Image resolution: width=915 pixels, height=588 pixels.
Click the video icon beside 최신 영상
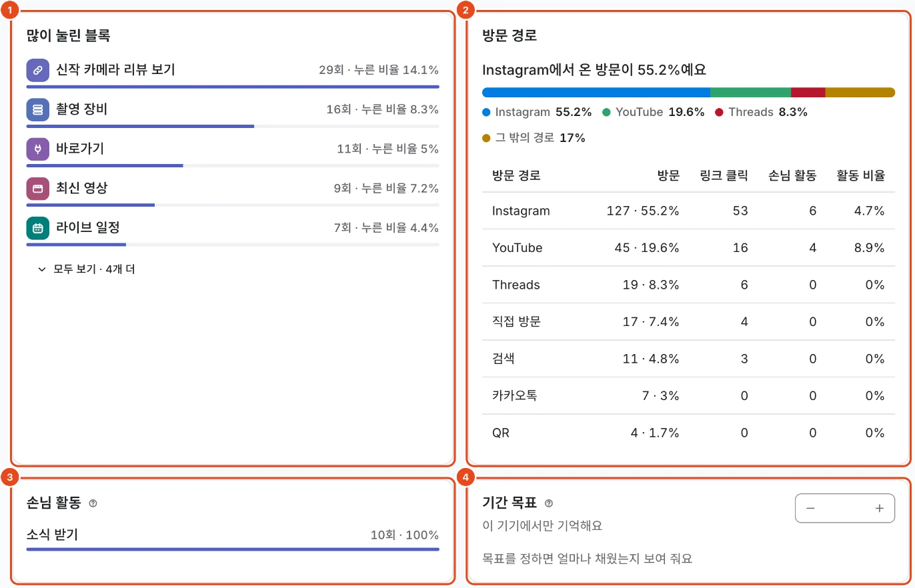click(x=38, y=189)
